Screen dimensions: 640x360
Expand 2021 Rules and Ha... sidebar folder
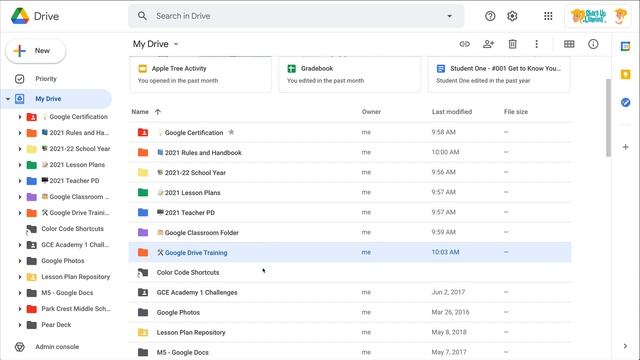(20, 133)
